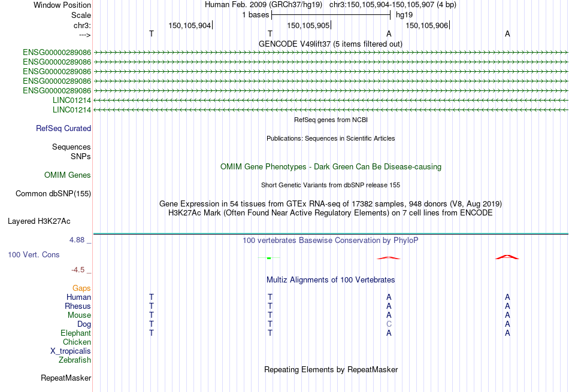
Task: Click the -4.5 lower scale value
Action: 78,270
